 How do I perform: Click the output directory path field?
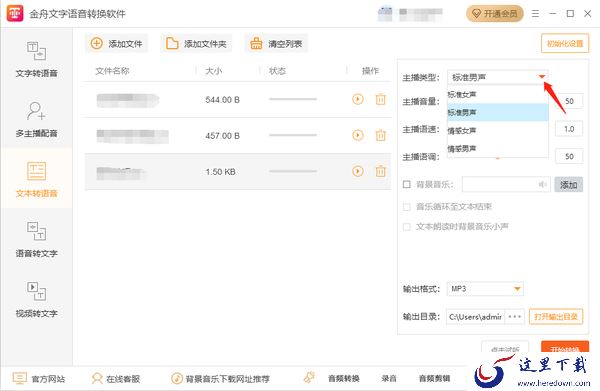click(475, 317)
